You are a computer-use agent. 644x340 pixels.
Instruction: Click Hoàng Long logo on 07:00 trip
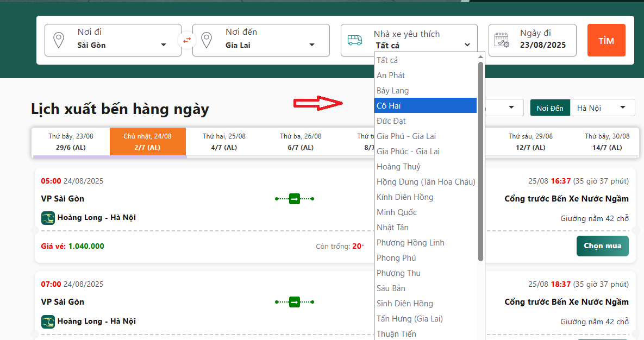click(x=48, y=322)
